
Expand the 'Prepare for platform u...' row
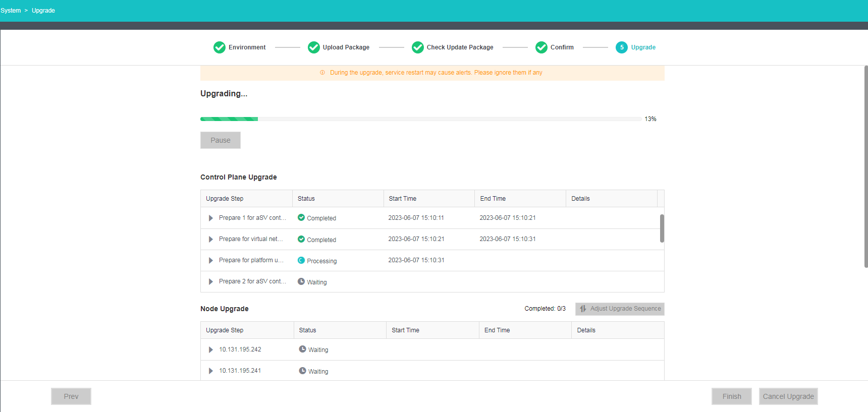click(x=211, y=260)
